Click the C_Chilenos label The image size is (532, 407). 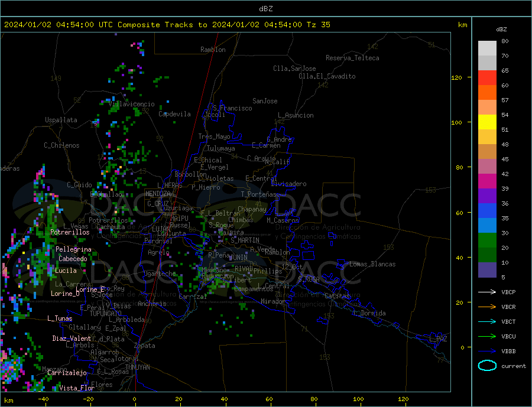coord(61,145)
